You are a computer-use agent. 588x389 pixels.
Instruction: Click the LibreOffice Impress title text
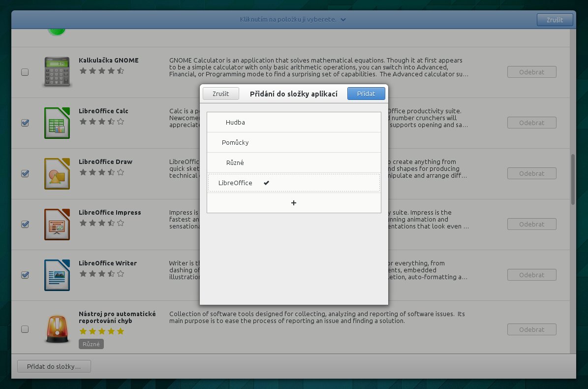coord(110,212)
